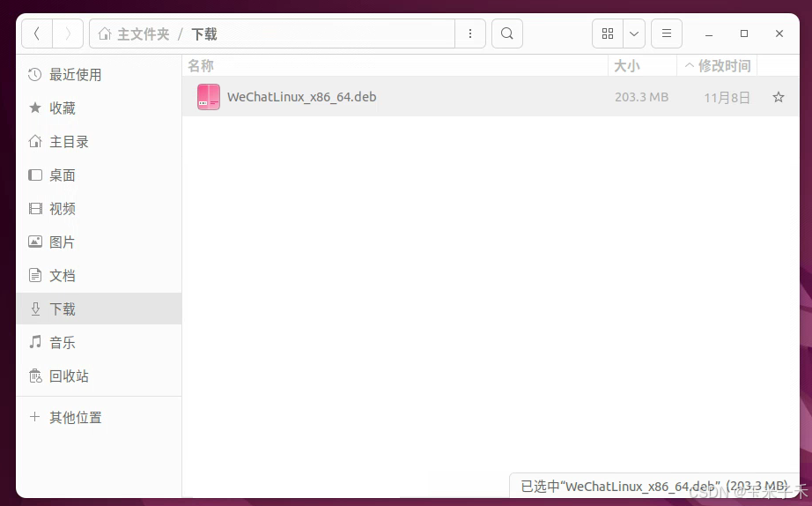Open the hamburger main menu
This screenshot has height=506, width=812.
pyautogui.click(x=667, y=33)
